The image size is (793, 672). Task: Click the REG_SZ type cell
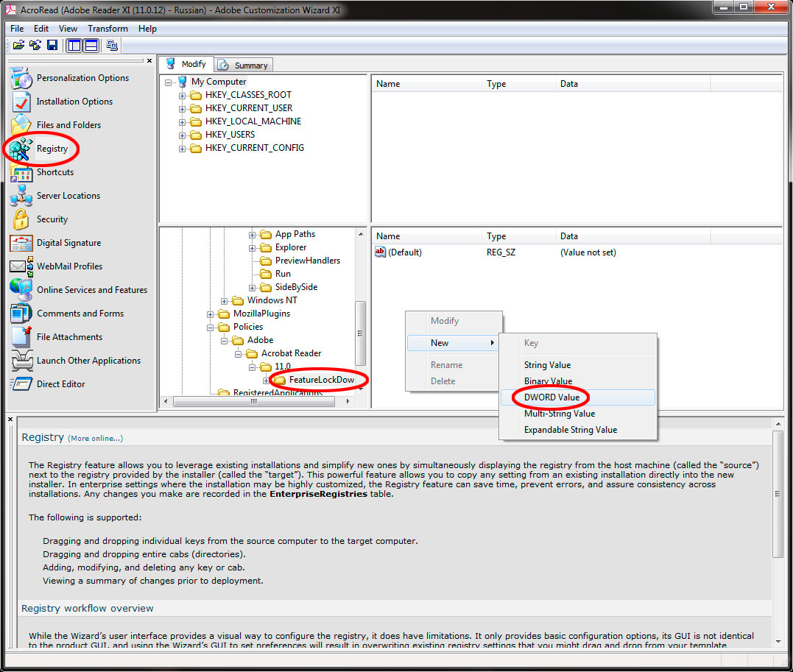pyautogui.click(x=501, y=252)
